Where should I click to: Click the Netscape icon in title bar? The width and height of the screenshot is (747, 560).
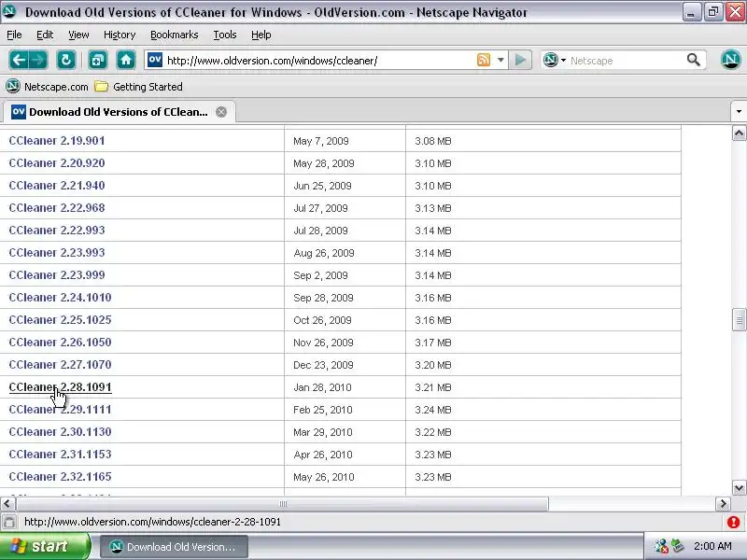pyautogui.click(x=9, y=11)
